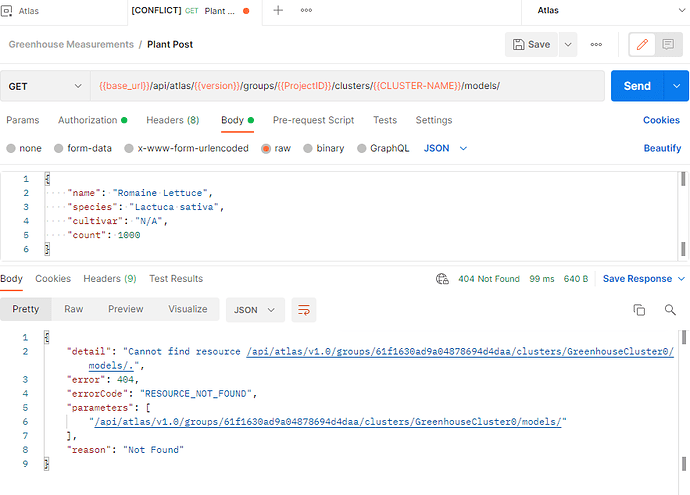
Task: Toggle line wrap icon in response toolbar
Action: coord(303,310)
